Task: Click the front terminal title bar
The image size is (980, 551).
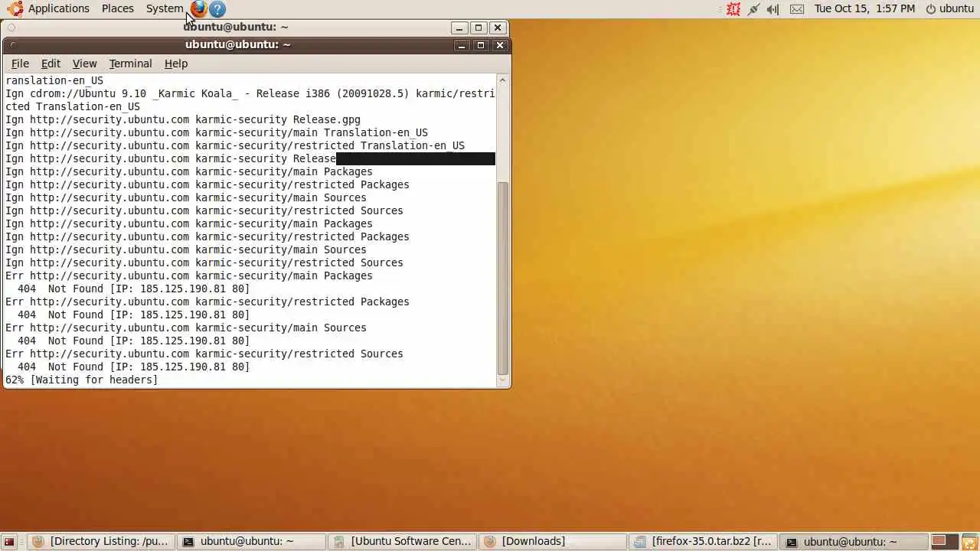Action: [x=237, y=44]
